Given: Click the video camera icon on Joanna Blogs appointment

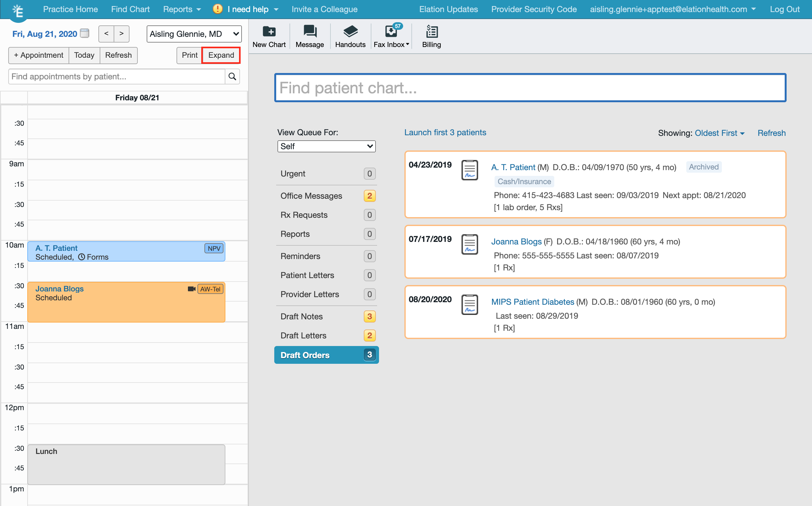Looking at the screenshot, I should tap(191, 289).
